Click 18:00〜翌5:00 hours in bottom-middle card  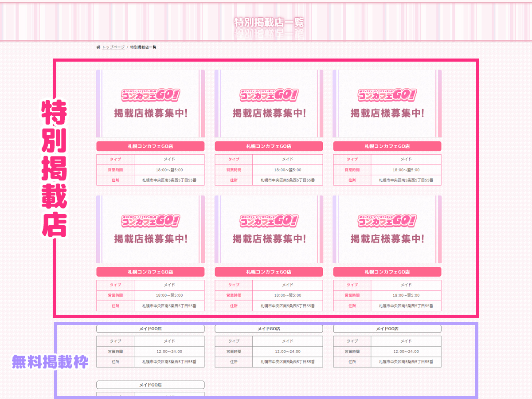(x=288, y=296)
